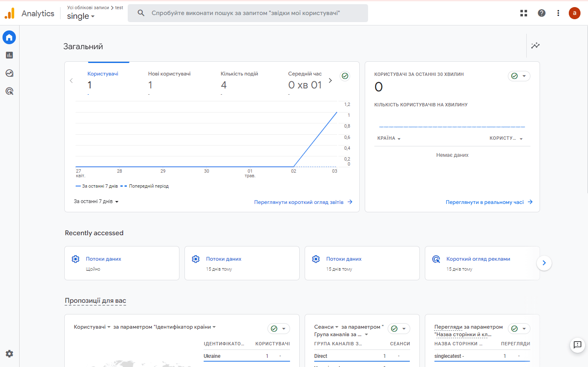This screenshot has height=367, width=588.
Task: Click the Analytics search input field
Action: tap(248, 13)
